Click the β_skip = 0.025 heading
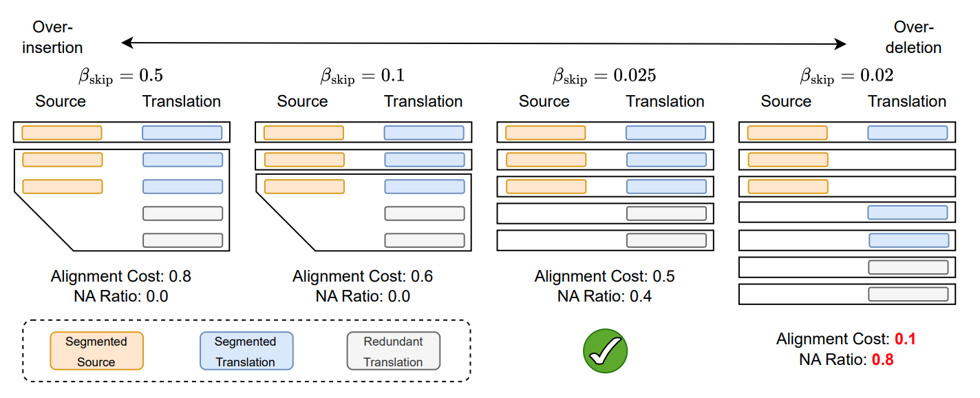 tap(604, 76)
